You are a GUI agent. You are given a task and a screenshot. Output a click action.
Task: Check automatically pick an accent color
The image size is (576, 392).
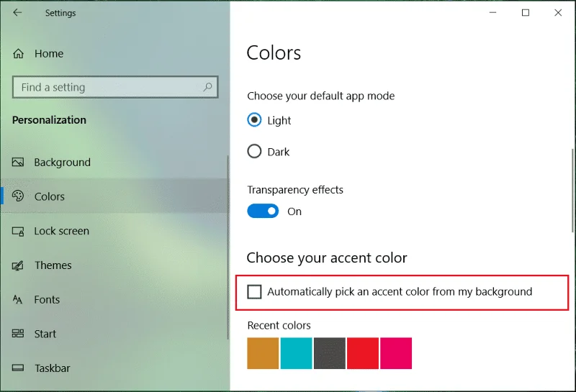click(254, 292)
